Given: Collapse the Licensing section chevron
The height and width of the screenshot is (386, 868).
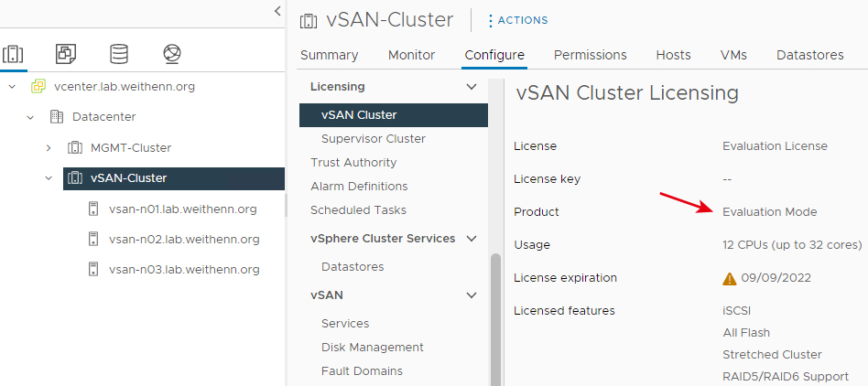Looking at the screenshot, I should [x=472, y=87].
